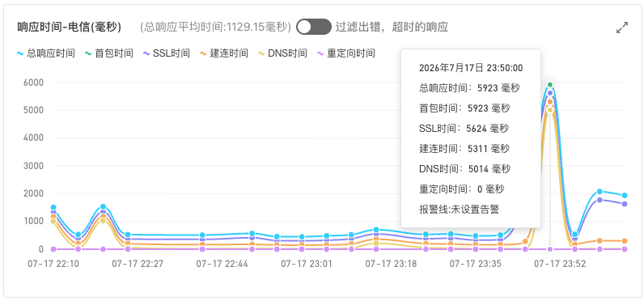Click the x-axis label 07-17 22:10
The width and height of the screenshot is (644, 301).
(53, 264)
